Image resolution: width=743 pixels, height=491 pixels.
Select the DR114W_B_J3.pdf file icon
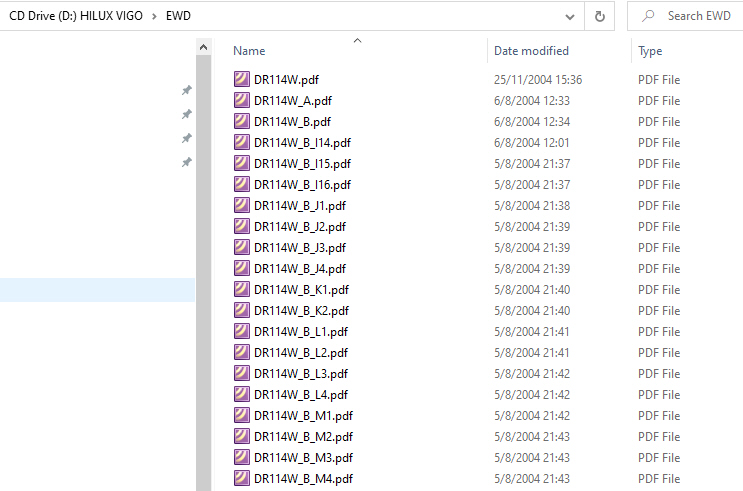[242, 247]
